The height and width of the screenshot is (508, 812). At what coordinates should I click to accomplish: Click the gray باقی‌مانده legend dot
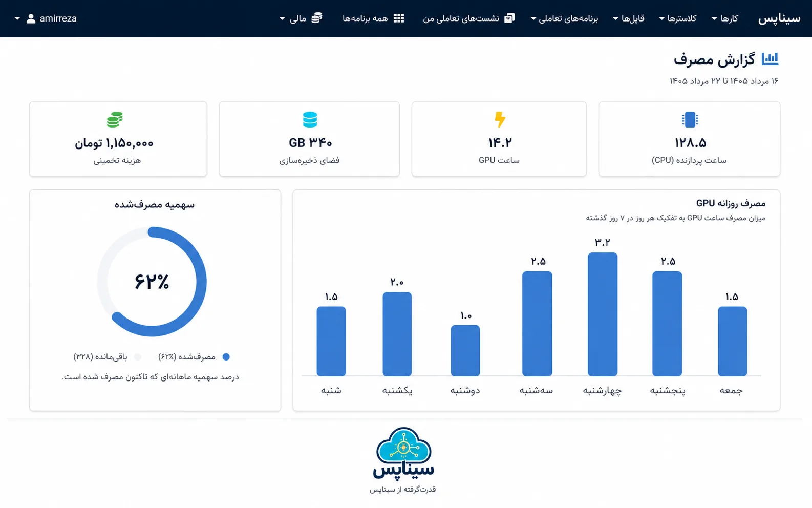click(137, 357)
